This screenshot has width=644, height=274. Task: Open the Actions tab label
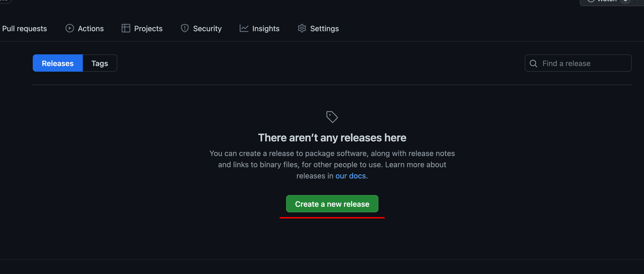point(91,29)
